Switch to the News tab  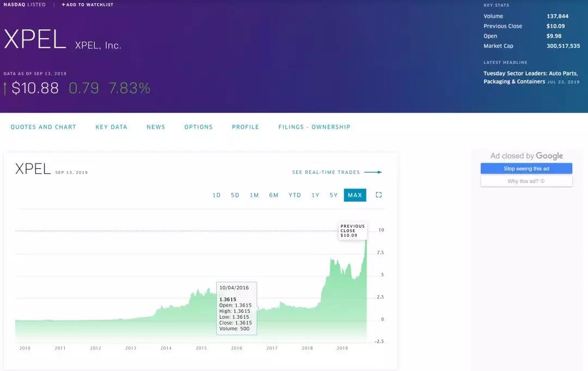(x=156, y=127)
